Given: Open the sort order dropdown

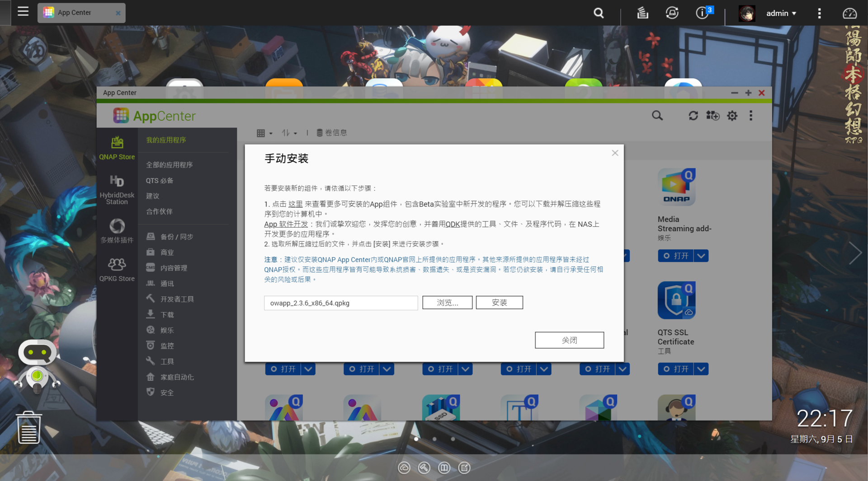Looking at the screenshot, I should [x=289, y=133].
